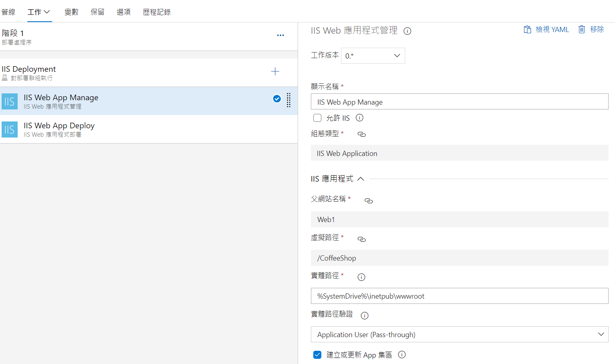Open the 歷程記錄 tab
The height and width of the screenshot is (364, 615).
coord(156,12)
